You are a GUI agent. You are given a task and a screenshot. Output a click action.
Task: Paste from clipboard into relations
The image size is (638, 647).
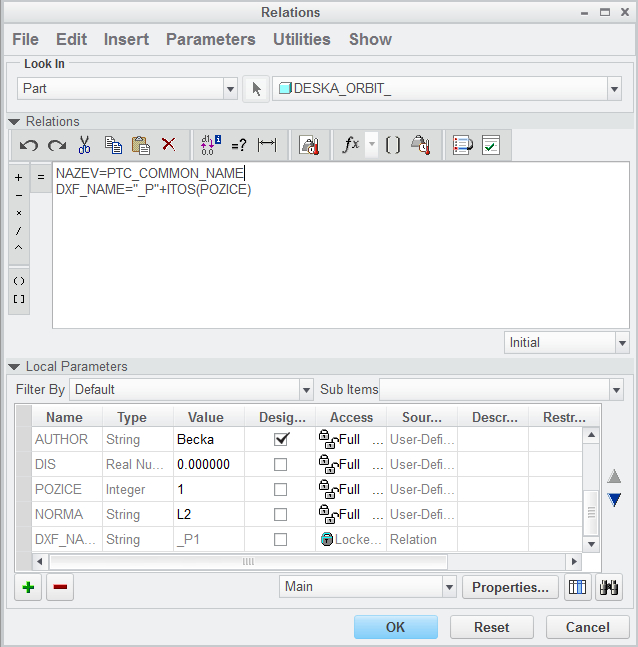pos(141,145)
